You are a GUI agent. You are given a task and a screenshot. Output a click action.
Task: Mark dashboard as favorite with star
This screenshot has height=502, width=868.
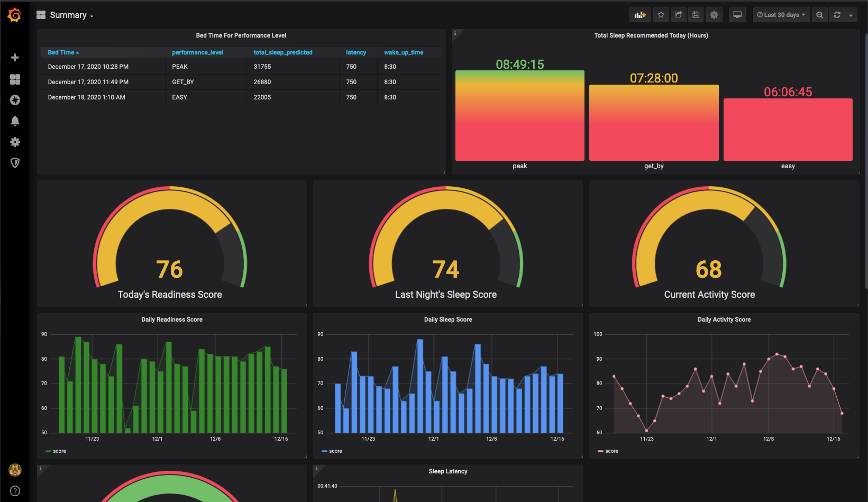click(x=661, y=15)
